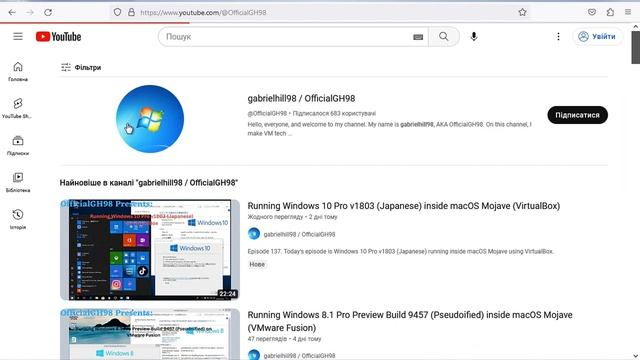This screenshot has width=640, height=360.
Task: Click the Підписатися subscribe button
Action: pyautogui.click(x=577, y=115)
